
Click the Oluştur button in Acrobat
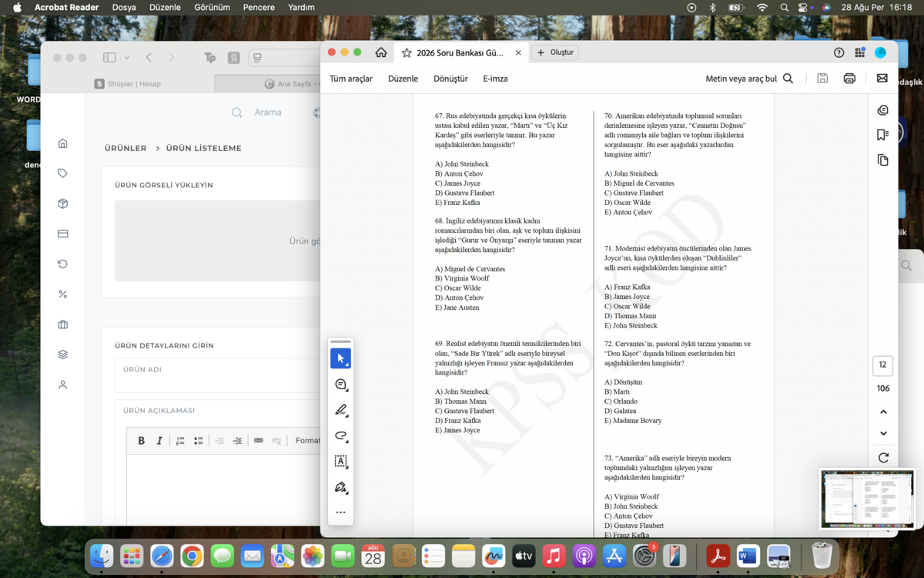pyautogui.click(x=555, y=52)
